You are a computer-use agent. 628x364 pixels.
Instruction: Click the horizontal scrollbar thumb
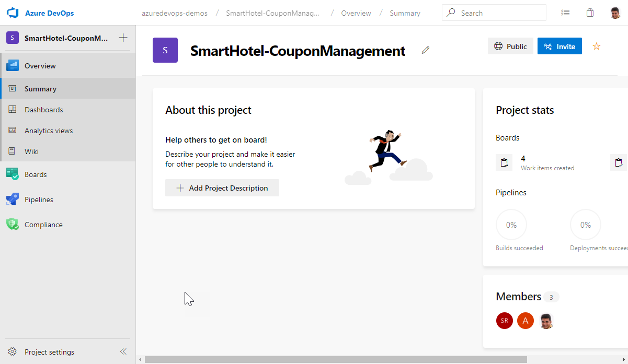coord(336,359)
